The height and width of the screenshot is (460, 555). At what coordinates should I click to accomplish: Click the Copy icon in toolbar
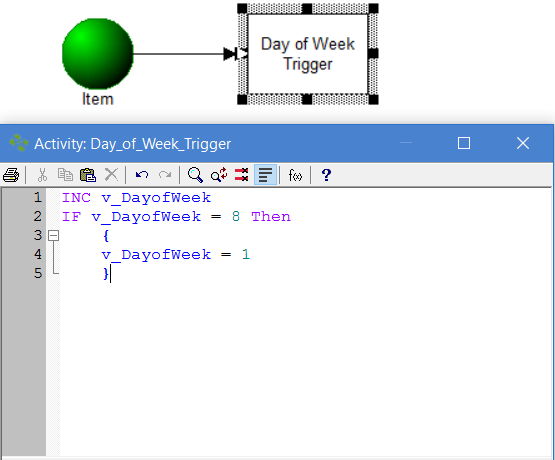65,175
